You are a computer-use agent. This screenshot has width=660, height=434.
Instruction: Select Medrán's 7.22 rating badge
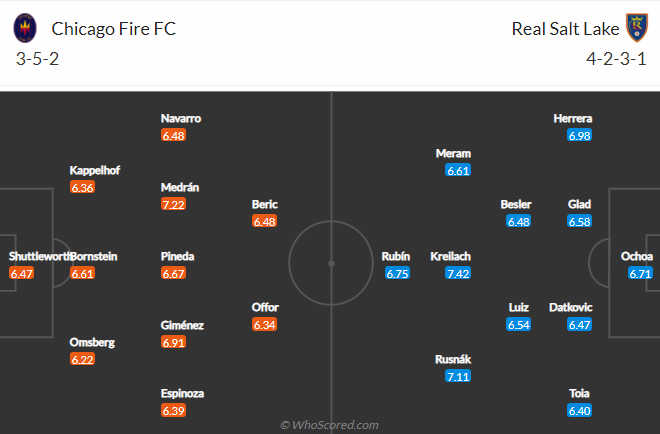(x=173, y=205)
